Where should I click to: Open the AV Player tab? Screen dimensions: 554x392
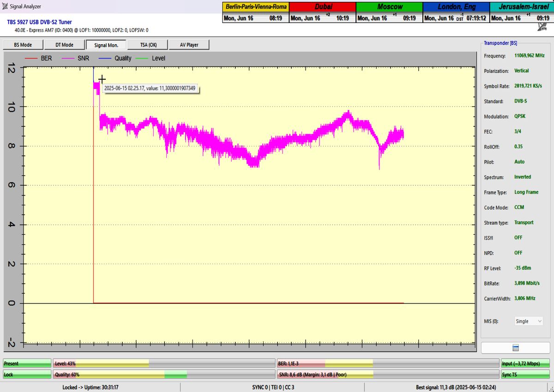tap(188, 45)
